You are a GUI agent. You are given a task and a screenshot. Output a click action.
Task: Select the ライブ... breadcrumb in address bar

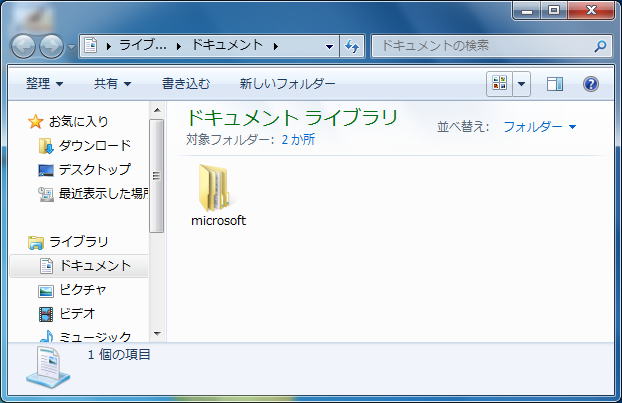(143, 45)
